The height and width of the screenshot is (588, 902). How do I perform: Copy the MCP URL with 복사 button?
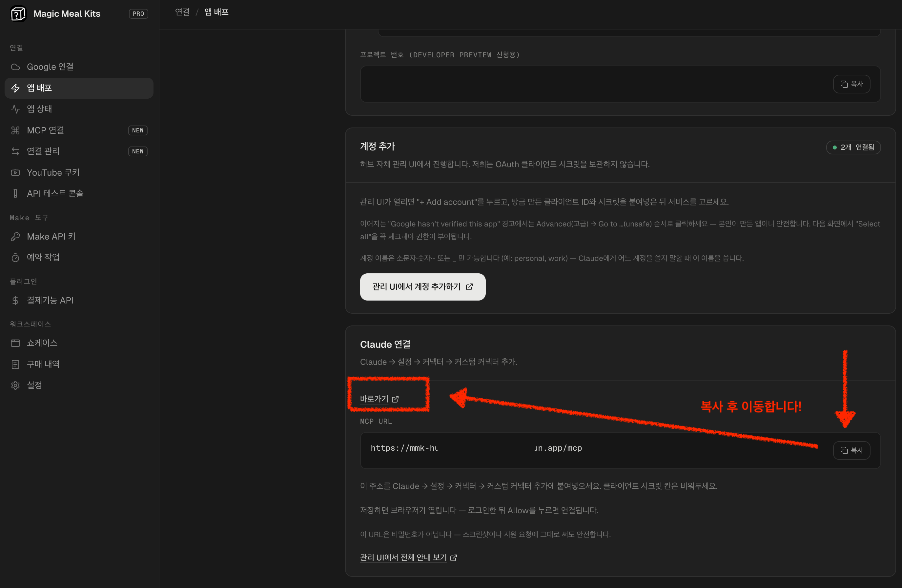point(851,451)
